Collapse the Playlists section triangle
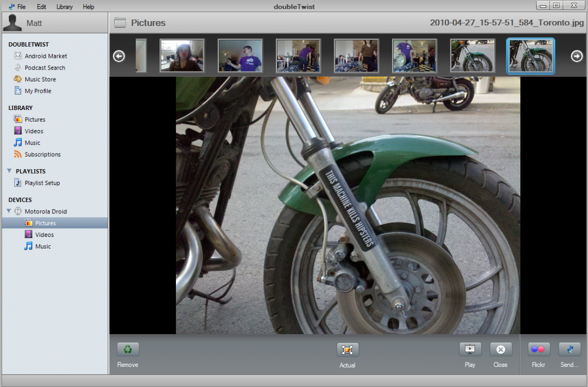Viewport: 588px width, 387px height. 9,171
